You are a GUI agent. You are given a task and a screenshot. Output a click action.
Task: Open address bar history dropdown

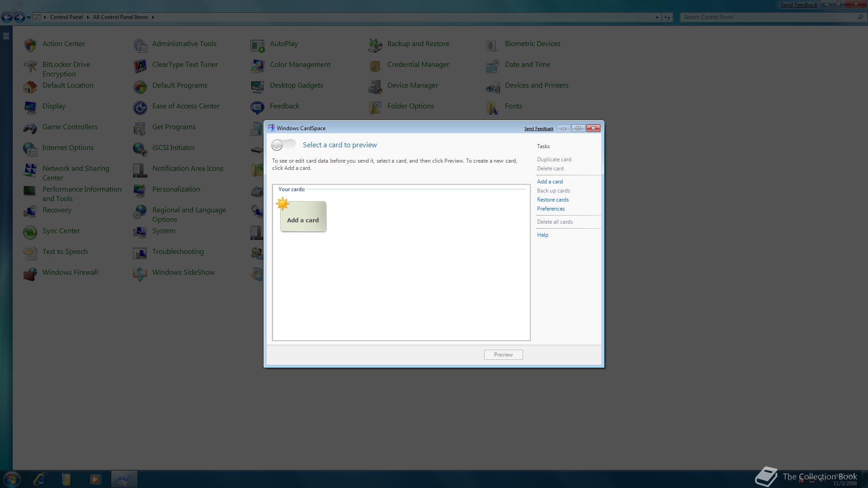point(657,17)
